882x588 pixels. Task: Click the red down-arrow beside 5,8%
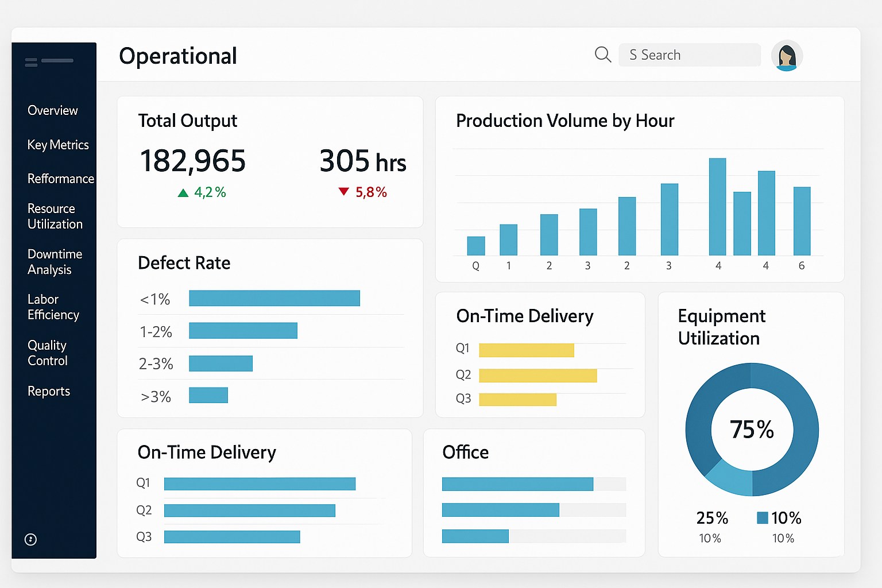tap(343, 191)
